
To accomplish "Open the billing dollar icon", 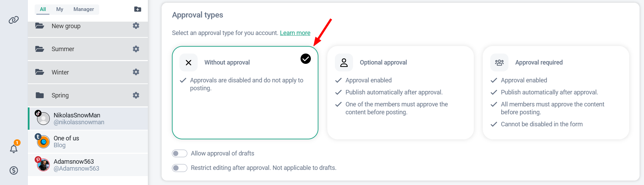I will pos(14,170).
